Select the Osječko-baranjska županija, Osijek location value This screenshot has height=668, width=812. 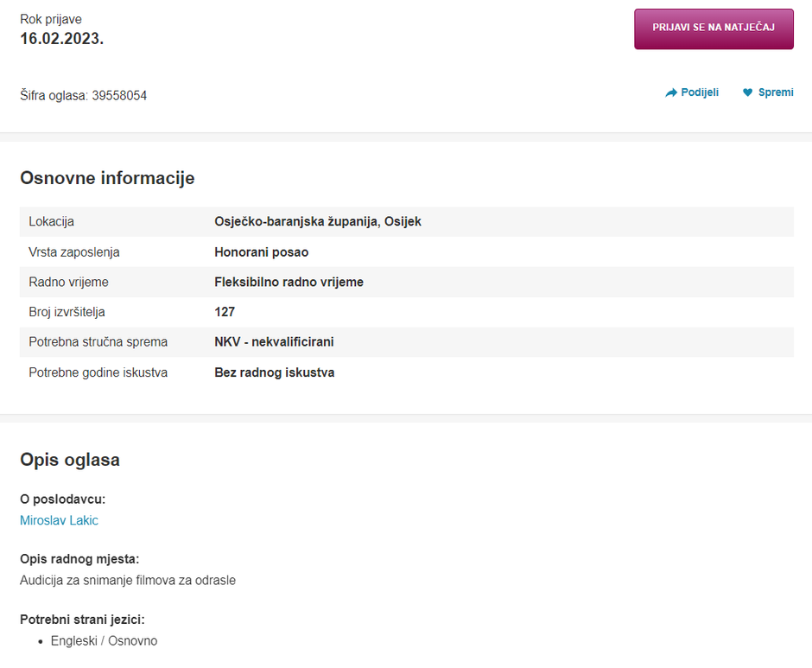tap(317, 221)
